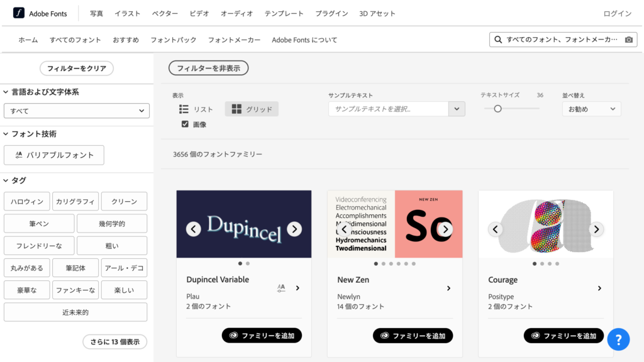Open the help question mark button
Screen dimensions: 644x362
click(x=618, y=339)
